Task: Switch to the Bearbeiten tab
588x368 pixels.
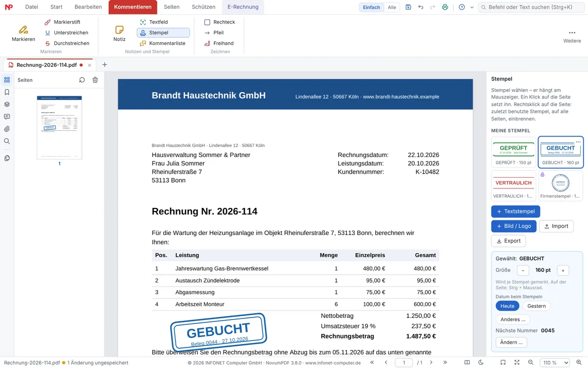Action: pos(88,7)
